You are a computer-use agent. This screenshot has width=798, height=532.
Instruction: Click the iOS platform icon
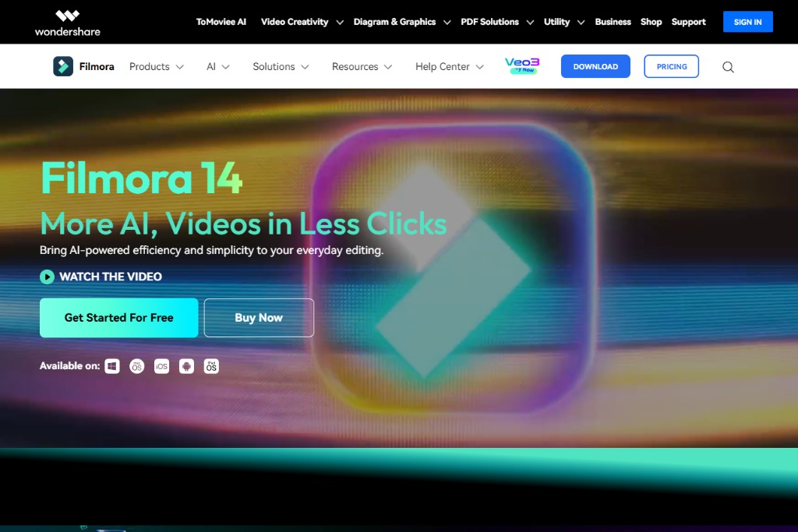[x=161, y=366]
